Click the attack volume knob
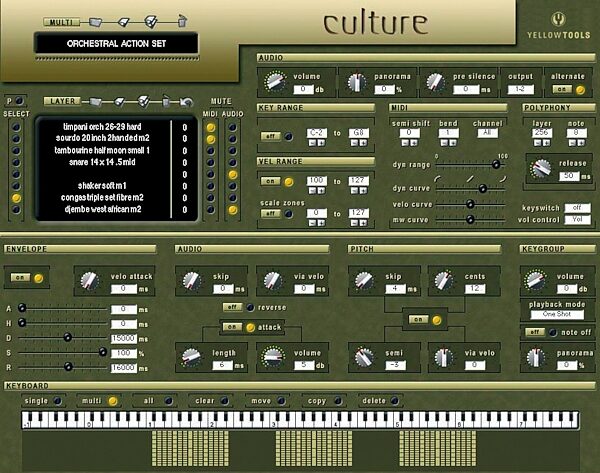 coord(273,357)
